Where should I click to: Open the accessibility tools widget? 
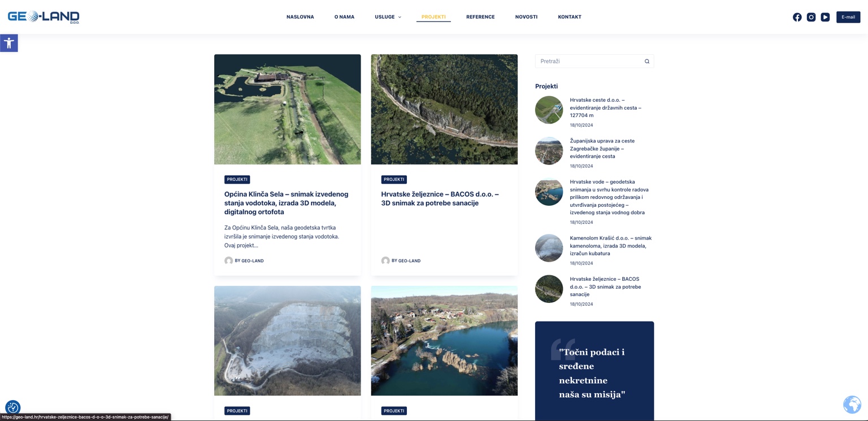[x=9, y=43]
